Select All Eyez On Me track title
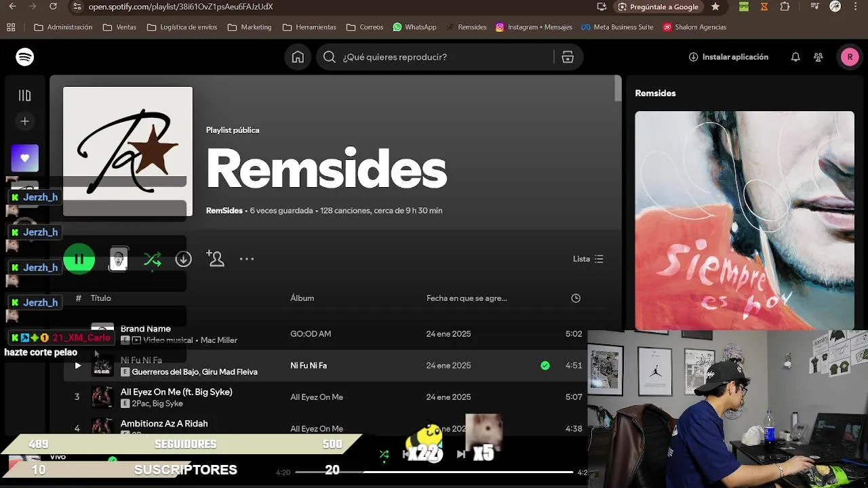868x488 pixels. click(x=176, y=392)
